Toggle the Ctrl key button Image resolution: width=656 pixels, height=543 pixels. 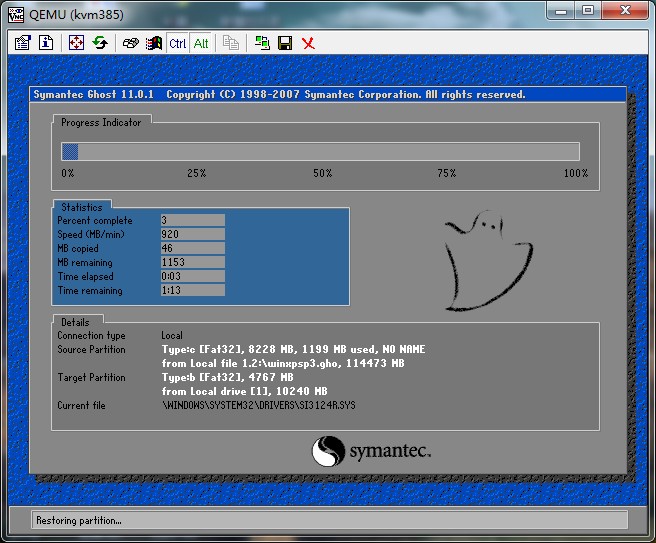177,43
